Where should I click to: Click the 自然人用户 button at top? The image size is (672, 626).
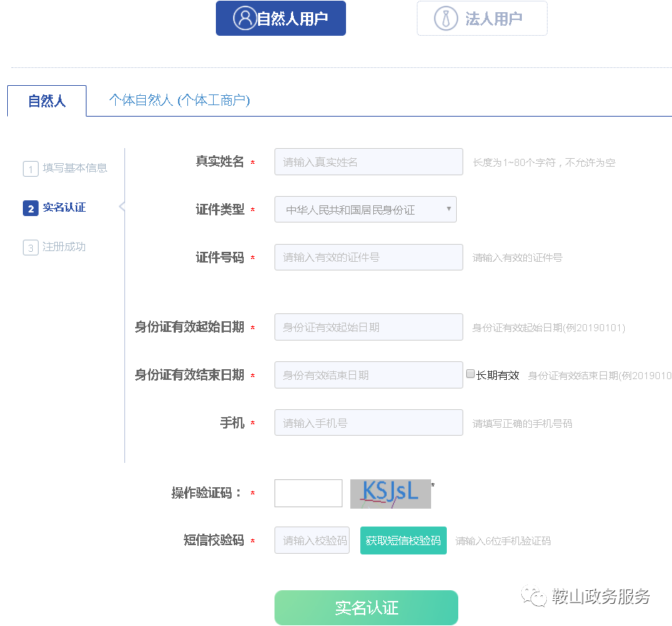click(x=280, y=18)
